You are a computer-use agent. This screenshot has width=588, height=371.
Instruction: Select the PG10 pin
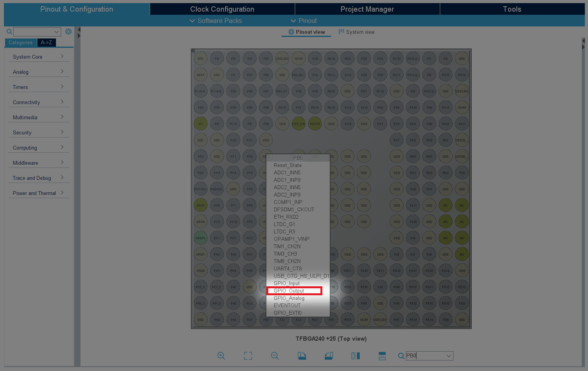pyautogui.click(x=331, y=59)
